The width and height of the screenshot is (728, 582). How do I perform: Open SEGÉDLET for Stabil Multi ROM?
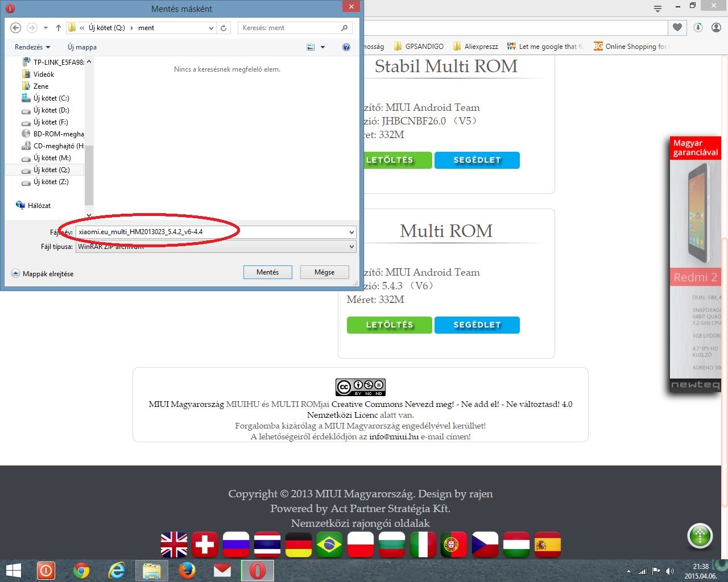click(477, 160)
